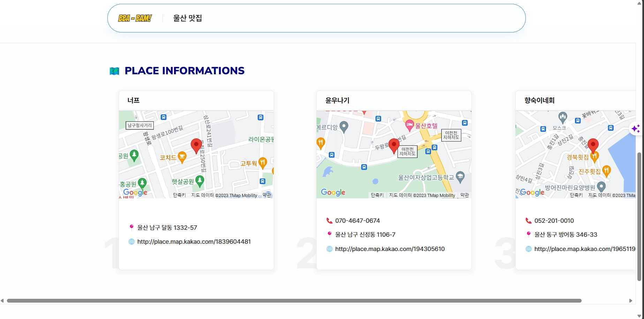Click the 너프 card title
The image size is (644, 319).
[x=134, y=100]
